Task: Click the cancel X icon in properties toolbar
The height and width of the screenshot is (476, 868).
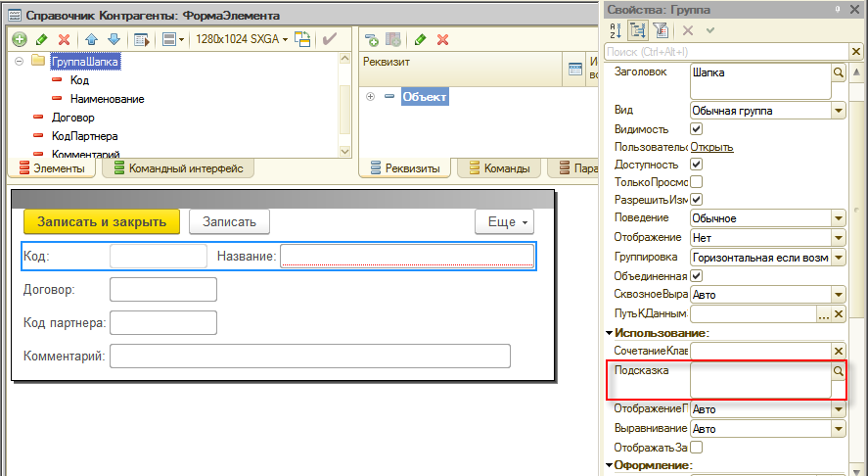Action: pos(688,30)
